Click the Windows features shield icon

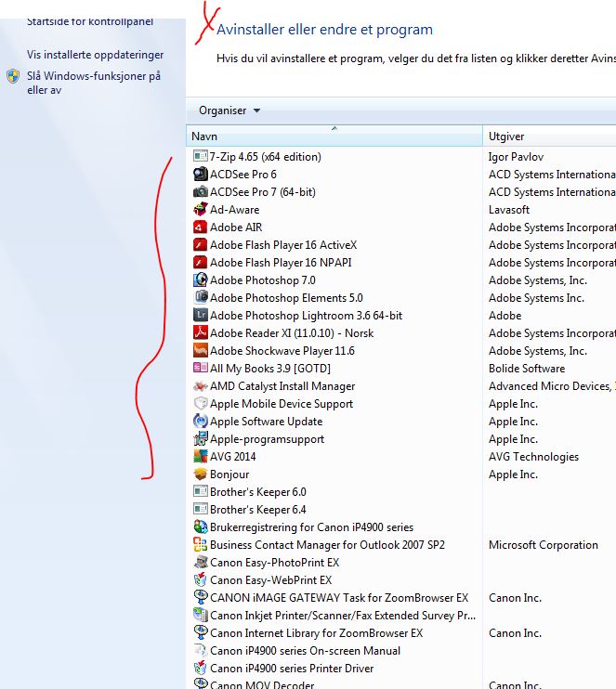[13, 76]
